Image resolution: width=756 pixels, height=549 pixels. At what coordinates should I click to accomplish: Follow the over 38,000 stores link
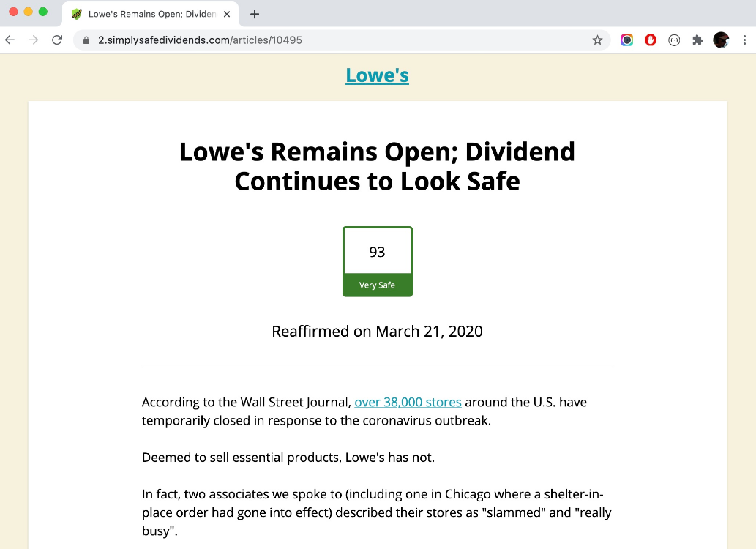coord(408,402)
